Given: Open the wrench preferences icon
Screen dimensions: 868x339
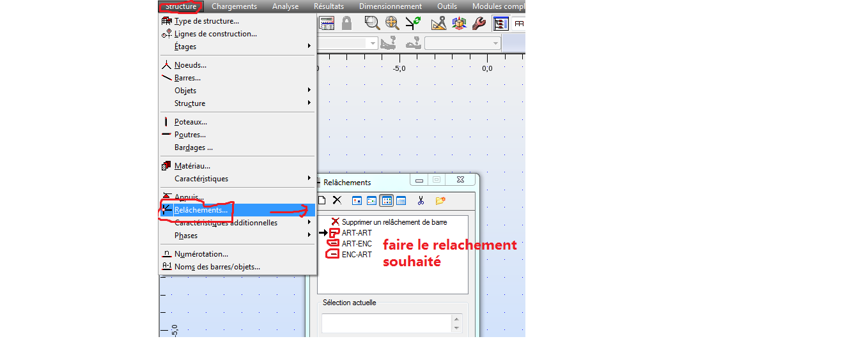Looking at the screenshot, I should 479,24.
